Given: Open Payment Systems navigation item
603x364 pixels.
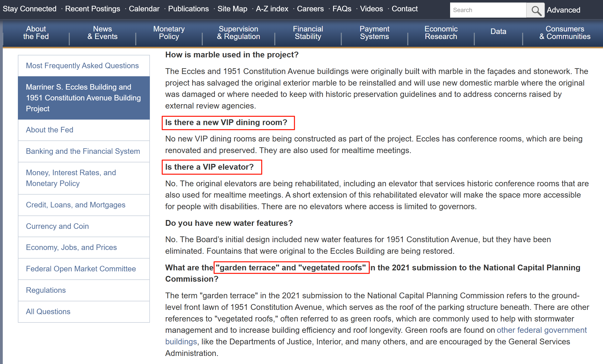Looking at the screenshot, I should 374,33.
